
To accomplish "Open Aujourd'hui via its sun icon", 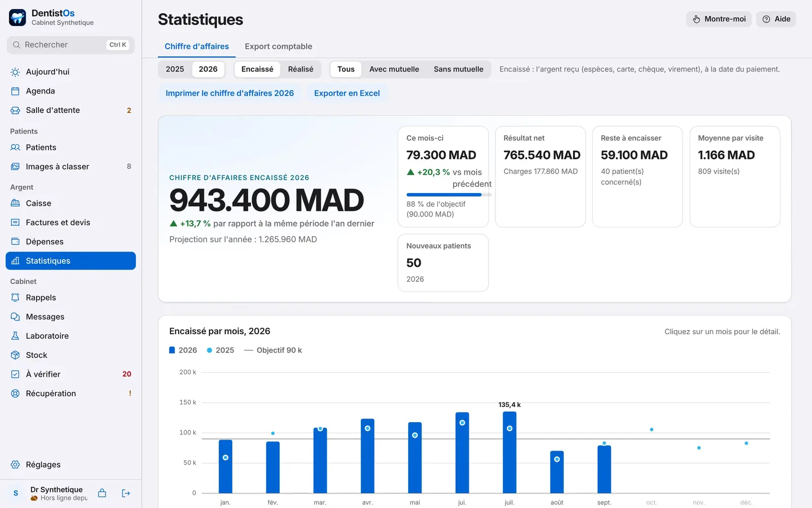I will (15, 72).
